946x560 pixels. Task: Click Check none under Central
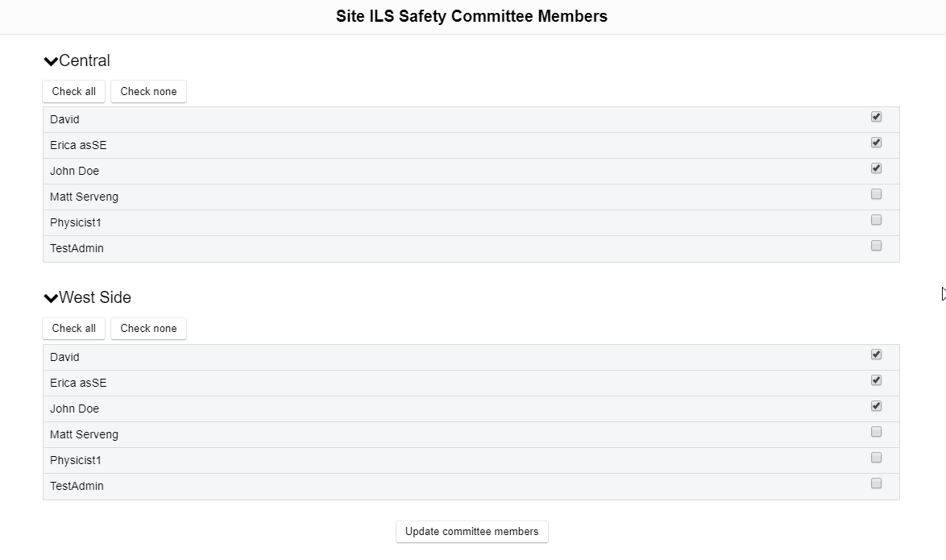point(148,92)
